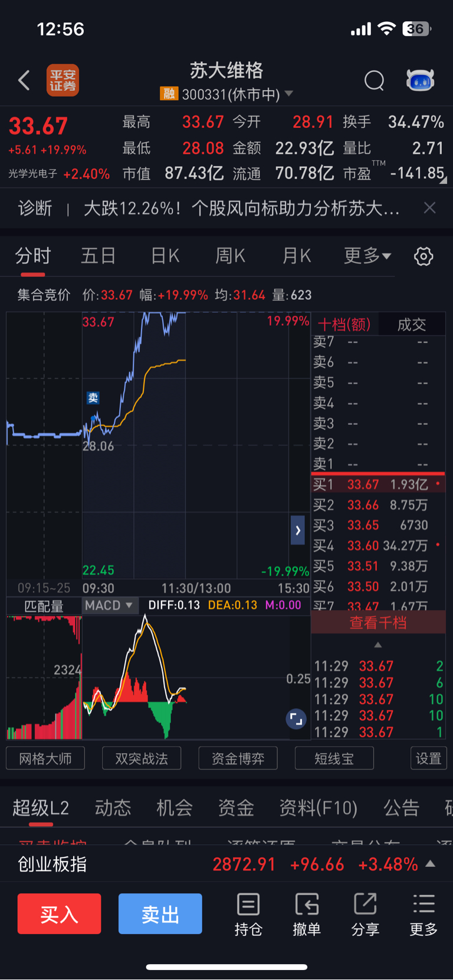Select the 十档(额) order book tab
Viewport: 453px width, 980px height.
click(344, 324)
